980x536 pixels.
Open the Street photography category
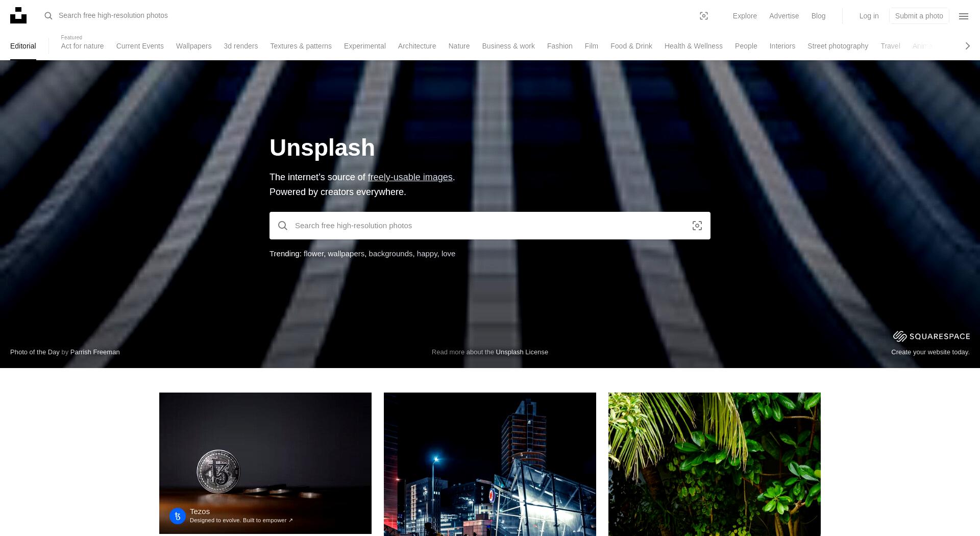tap(838, 46)
